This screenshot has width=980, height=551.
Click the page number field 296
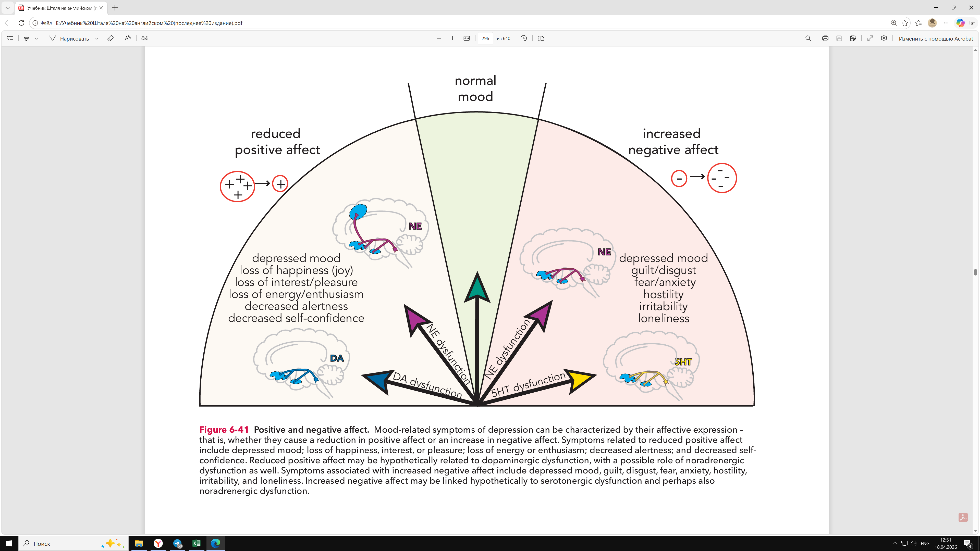pyautogui.click(x=485, y=39)
